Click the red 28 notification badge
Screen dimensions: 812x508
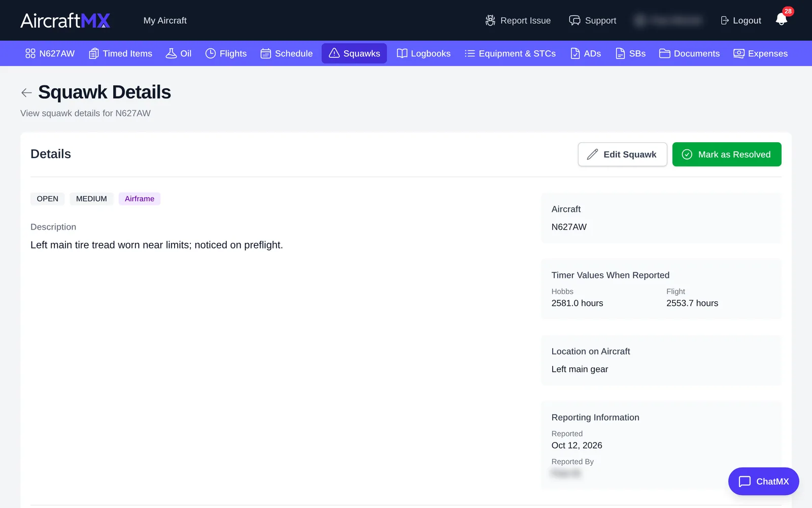(788, 11)
